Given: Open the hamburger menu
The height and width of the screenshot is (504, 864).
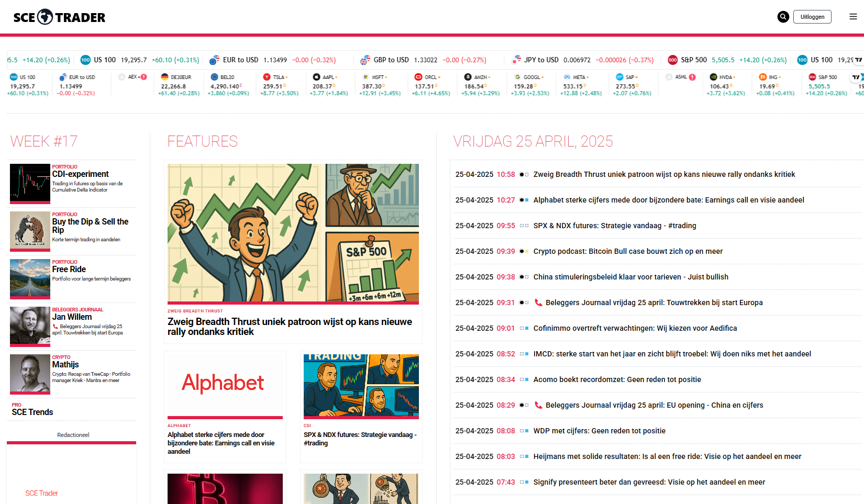Looking at the screenshot, I should point(853,17).
